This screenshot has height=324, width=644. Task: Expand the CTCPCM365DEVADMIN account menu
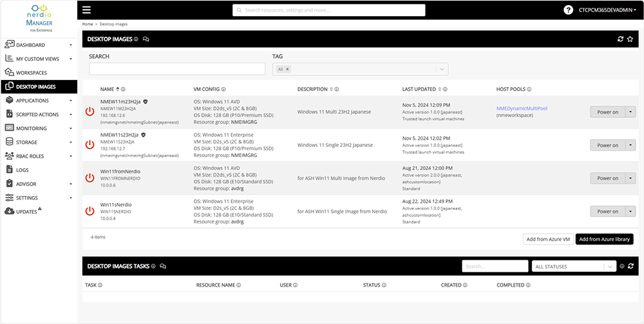pos(608,10)
